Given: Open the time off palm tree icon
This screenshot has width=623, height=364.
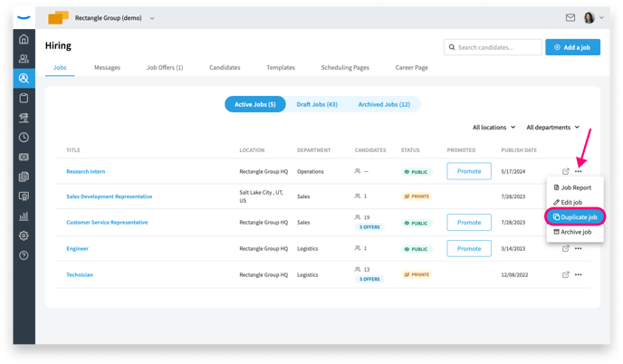Looking at the screenshot, I should point(24,118).
